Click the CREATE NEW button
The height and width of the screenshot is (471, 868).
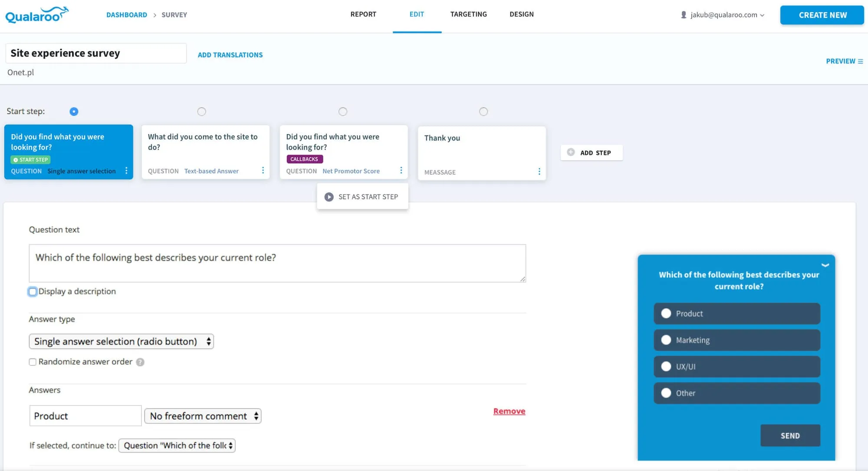(x=822, y=15)
